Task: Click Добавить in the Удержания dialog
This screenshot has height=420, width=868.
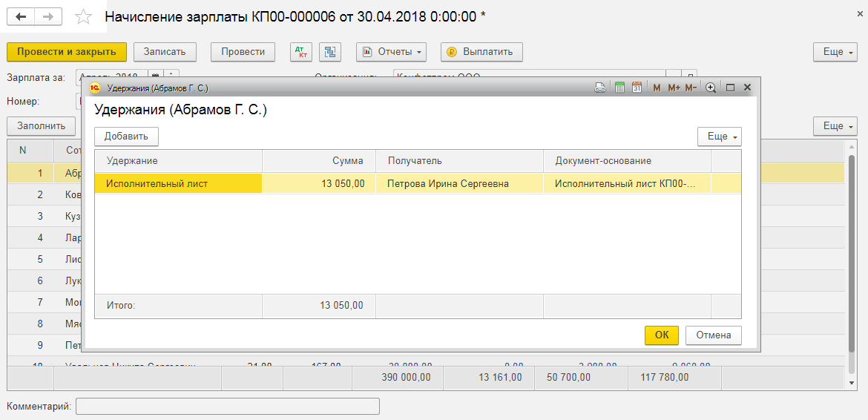Action: click(127, 136)
